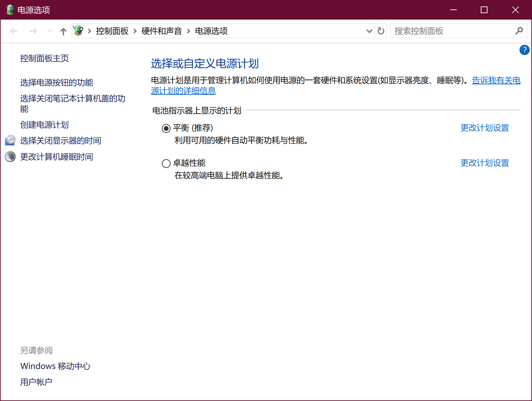Expand the chevron after 控制面板 breadcrumb
532x401 pixels.
135,31
